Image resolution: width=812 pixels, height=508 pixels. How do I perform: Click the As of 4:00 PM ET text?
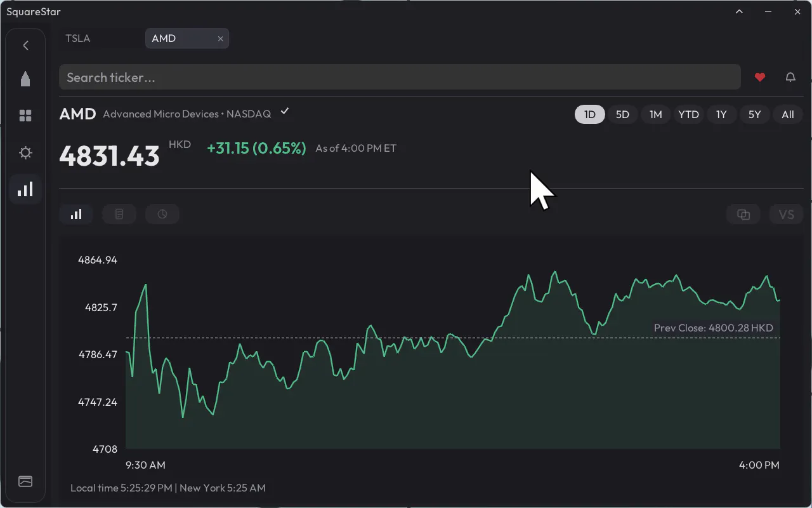coord(356,149)
